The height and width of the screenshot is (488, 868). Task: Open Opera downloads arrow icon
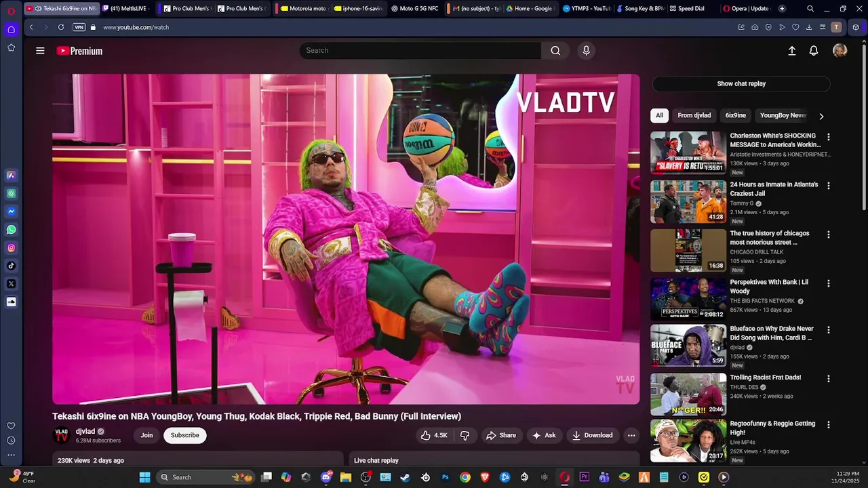809,27
